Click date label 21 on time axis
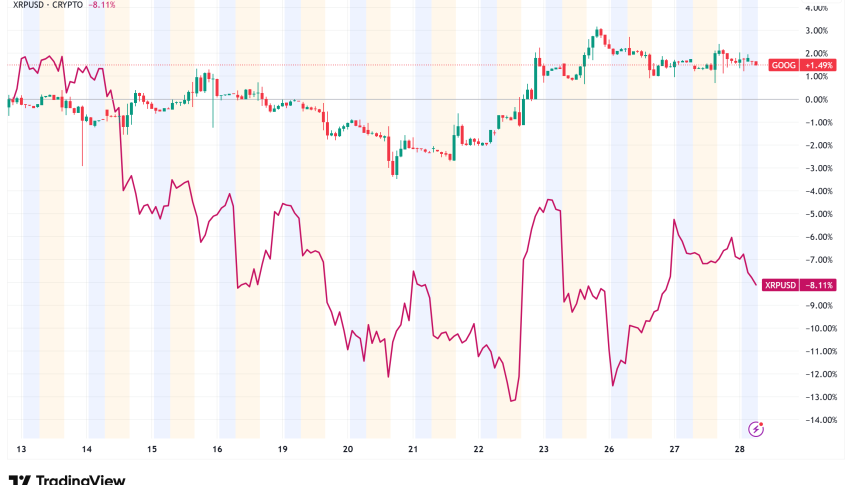 click(x=413, y=449)
